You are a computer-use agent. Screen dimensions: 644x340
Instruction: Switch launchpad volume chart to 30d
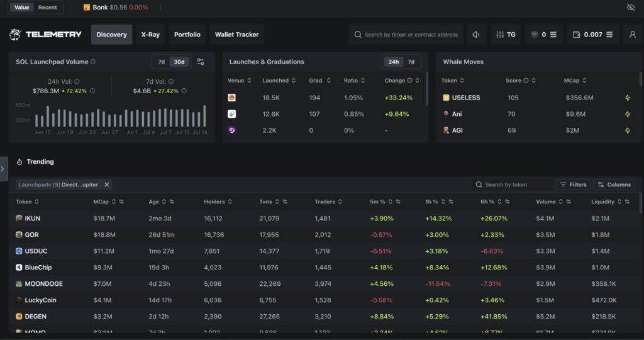pos(179,62)
